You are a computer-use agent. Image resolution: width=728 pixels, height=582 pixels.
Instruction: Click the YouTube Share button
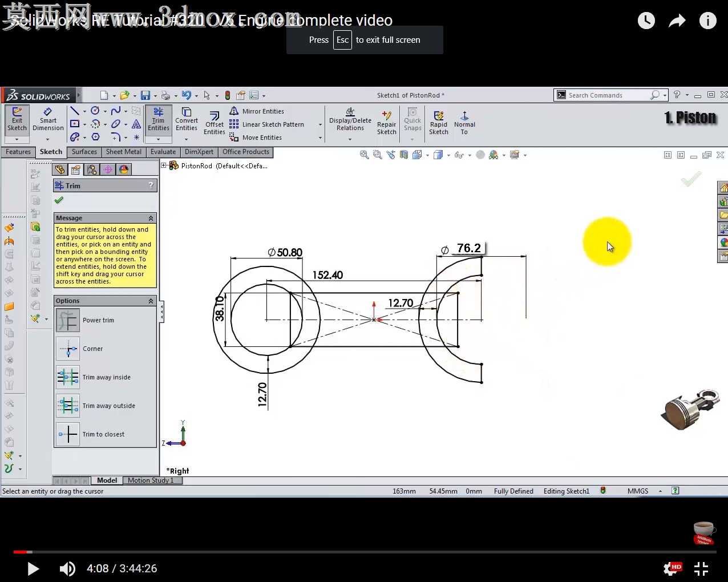tap(677, 21)
